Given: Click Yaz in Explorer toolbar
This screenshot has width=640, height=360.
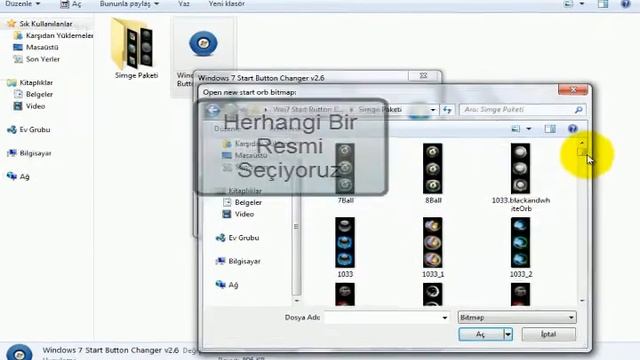Looking at the screenshot, I should pyautogui.click(x=184, y=4).
